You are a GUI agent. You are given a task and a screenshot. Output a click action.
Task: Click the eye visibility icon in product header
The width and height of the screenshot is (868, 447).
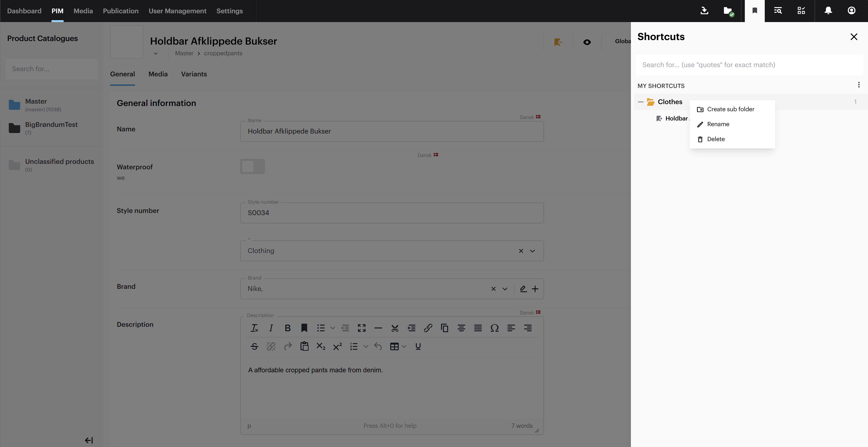coord(587,42)
